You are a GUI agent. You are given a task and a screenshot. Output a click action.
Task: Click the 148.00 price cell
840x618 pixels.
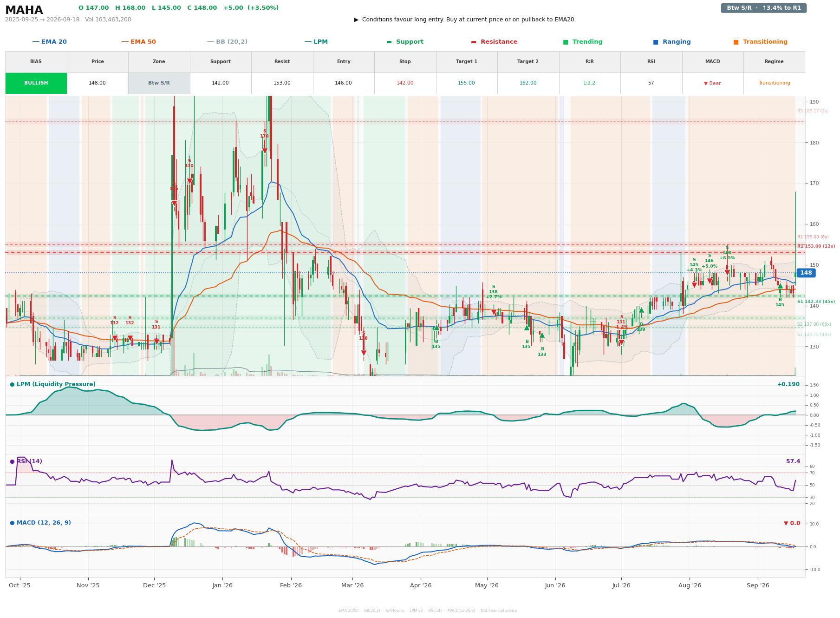coord(98,83)
